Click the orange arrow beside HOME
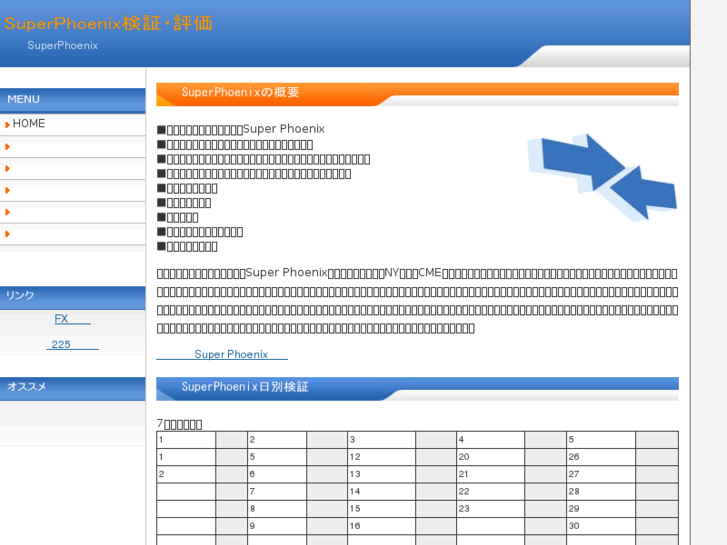727x545 pixels. coord(7,125)
